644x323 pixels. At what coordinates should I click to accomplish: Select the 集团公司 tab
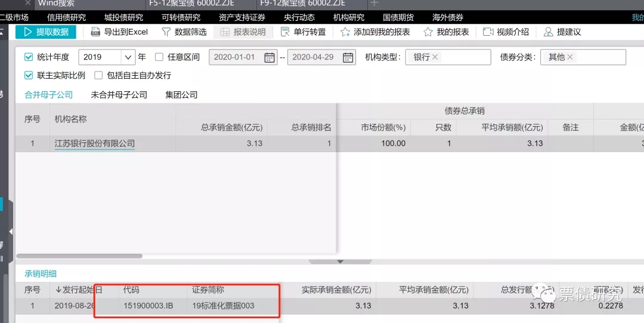181,95
